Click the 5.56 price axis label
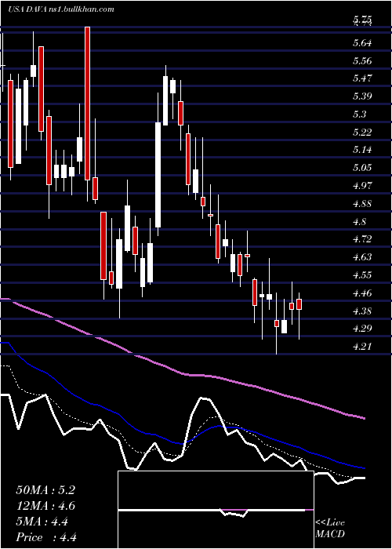392x549 pixels. 362,61
